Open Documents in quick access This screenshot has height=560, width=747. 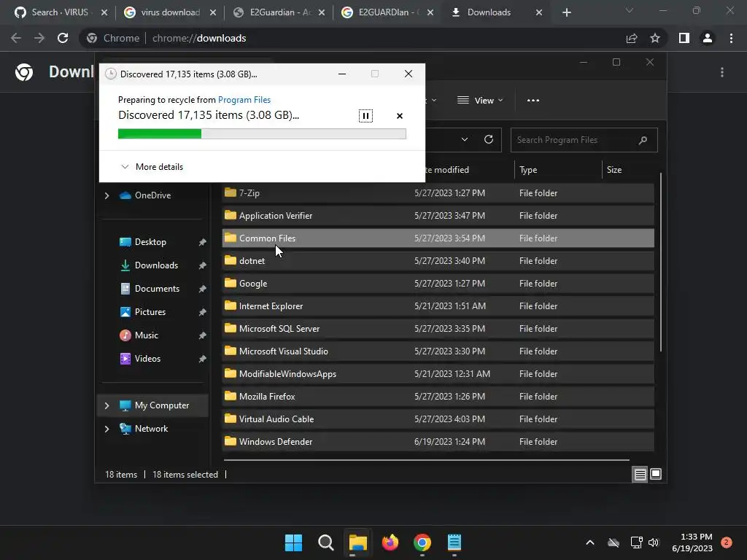click(x=157, y=289)
